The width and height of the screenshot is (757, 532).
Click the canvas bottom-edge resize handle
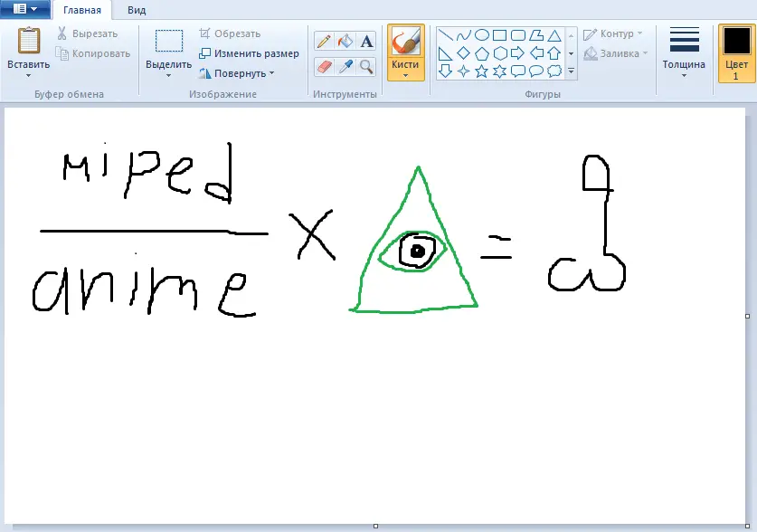point(375,527)
